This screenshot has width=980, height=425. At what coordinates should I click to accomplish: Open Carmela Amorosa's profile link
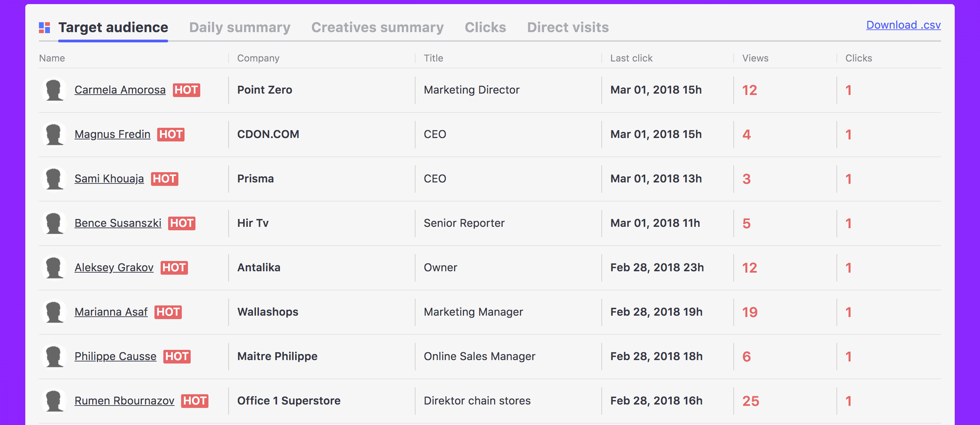point(120,90)
